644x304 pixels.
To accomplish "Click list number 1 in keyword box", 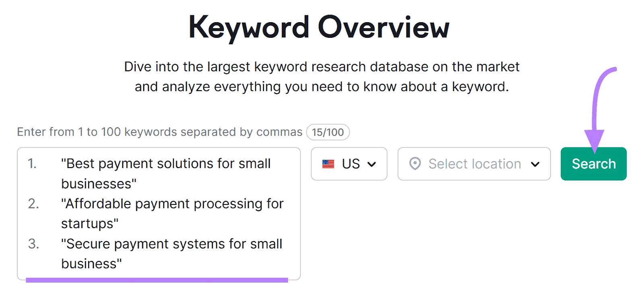I will point(32,164).
